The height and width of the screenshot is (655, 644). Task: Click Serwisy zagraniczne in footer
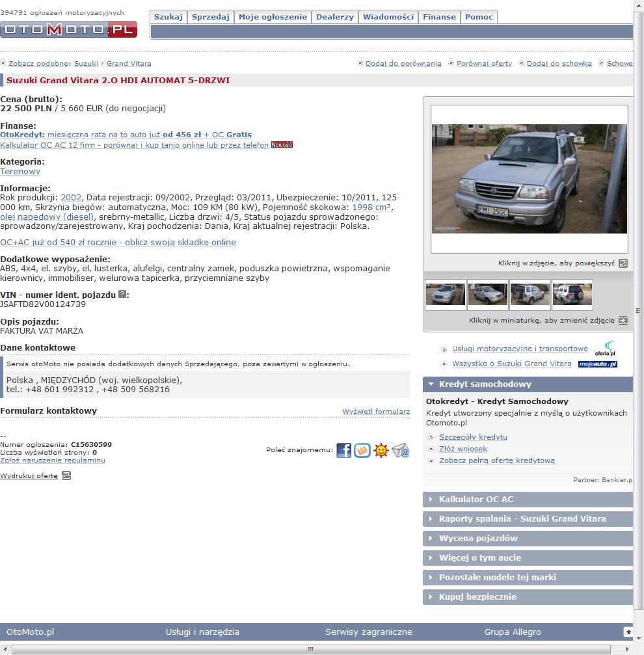coord(368,632)
